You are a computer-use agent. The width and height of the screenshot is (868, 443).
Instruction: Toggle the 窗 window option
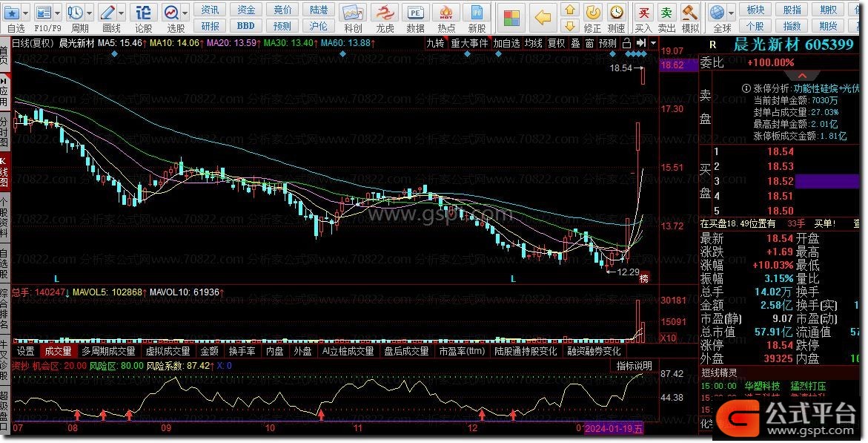click(589, 43)
